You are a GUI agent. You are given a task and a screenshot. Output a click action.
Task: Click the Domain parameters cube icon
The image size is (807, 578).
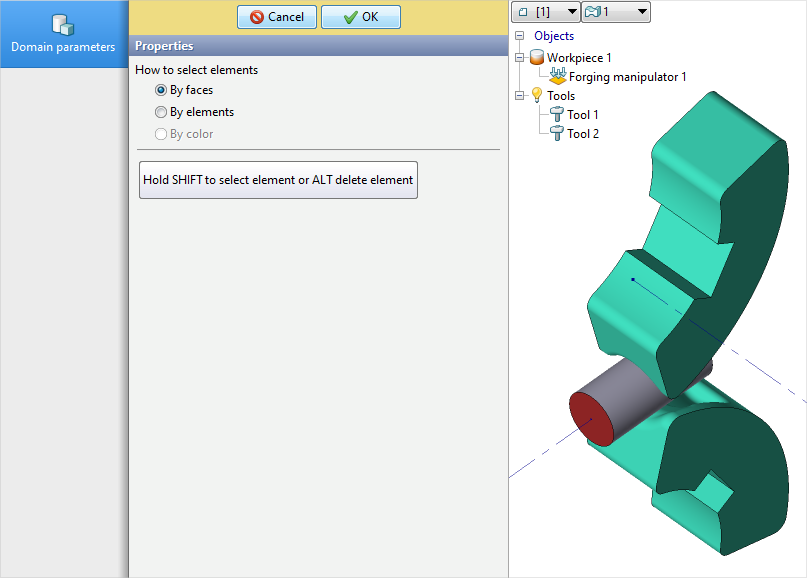click(x=63, y=25)
